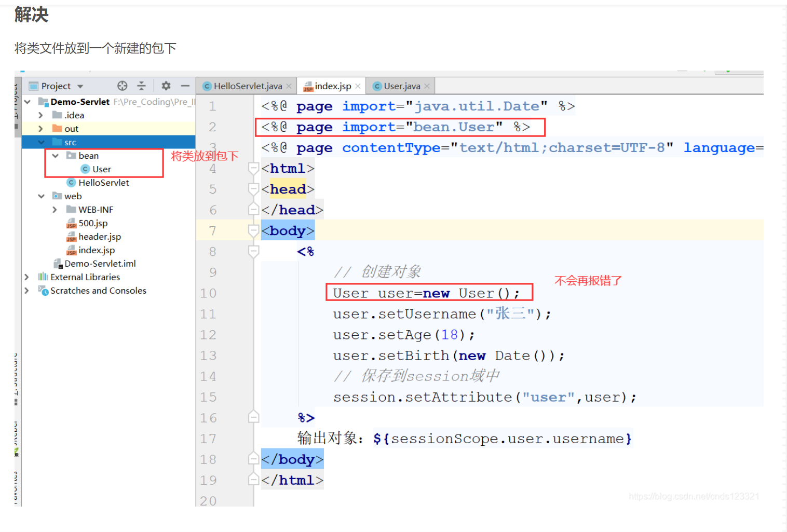Click fold end marker beside closing html tag
Image resolution: width=787 pixels, height=532 pixels.
254,480
